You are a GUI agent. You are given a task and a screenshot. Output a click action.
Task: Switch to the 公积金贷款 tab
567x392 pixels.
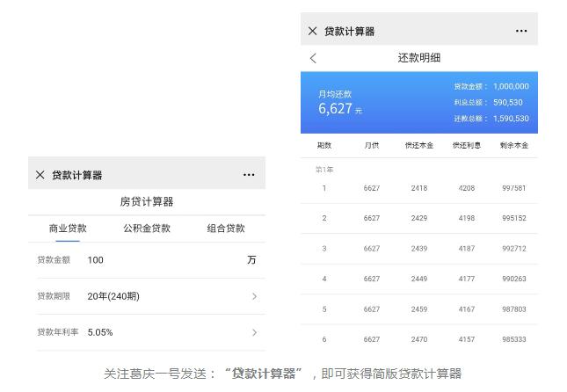click(147, 229)
